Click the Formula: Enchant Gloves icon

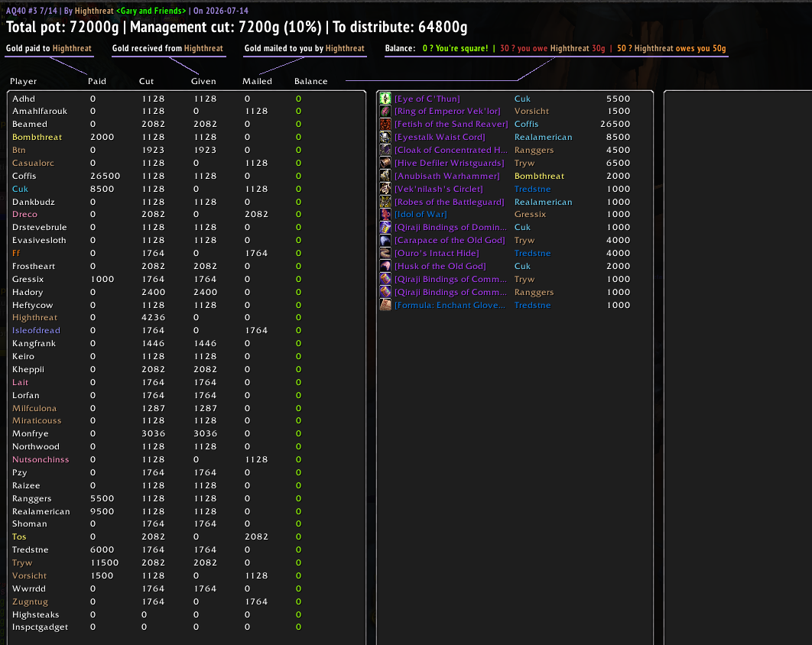pyautogui.click(x=385, y=305)
